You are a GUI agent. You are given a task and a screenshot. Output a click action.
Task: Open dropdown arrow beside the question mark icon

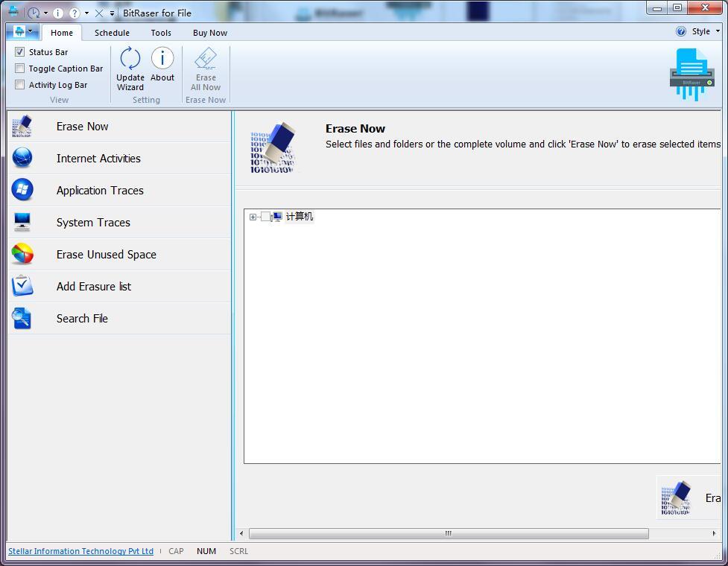(x=86, y=13)
